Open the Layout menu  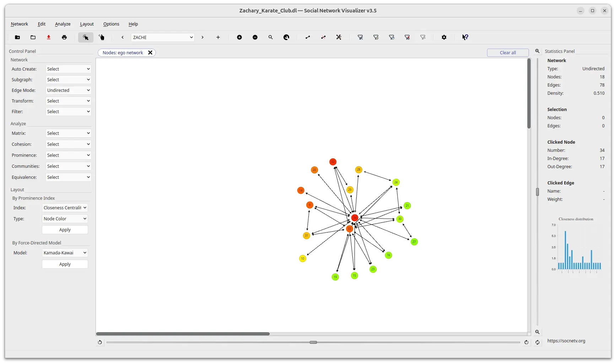(87, 24)
